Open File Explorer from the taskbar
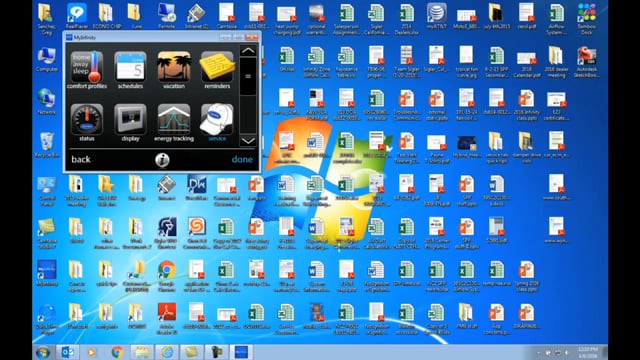640x360 pixels. click(x=142, y=352)
